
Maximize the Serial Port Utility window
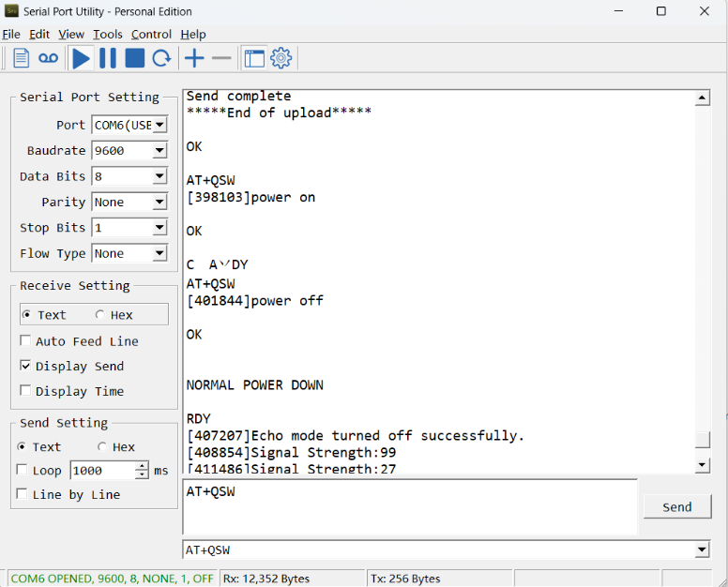[661, 11]
